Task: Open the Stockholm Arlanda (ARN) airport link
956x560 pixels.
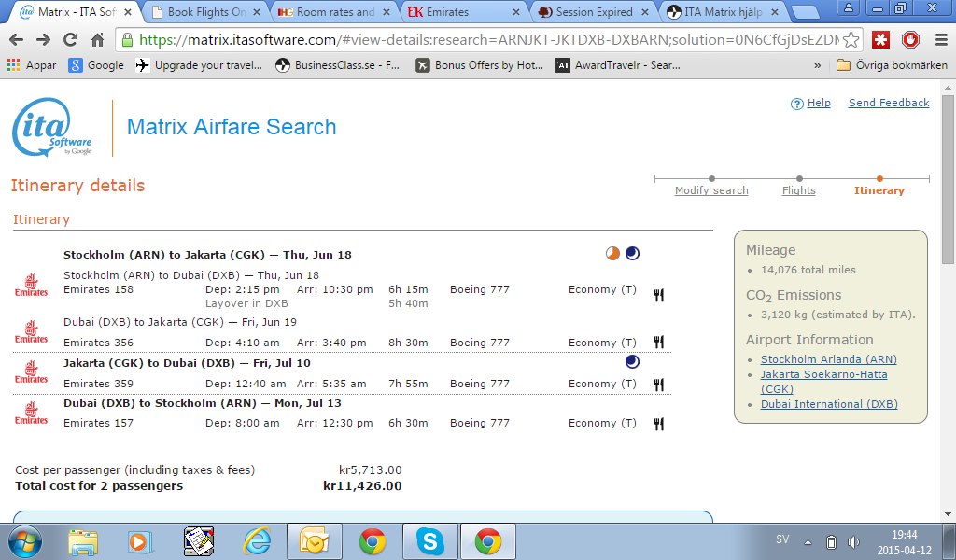Action: pos(828,359)
